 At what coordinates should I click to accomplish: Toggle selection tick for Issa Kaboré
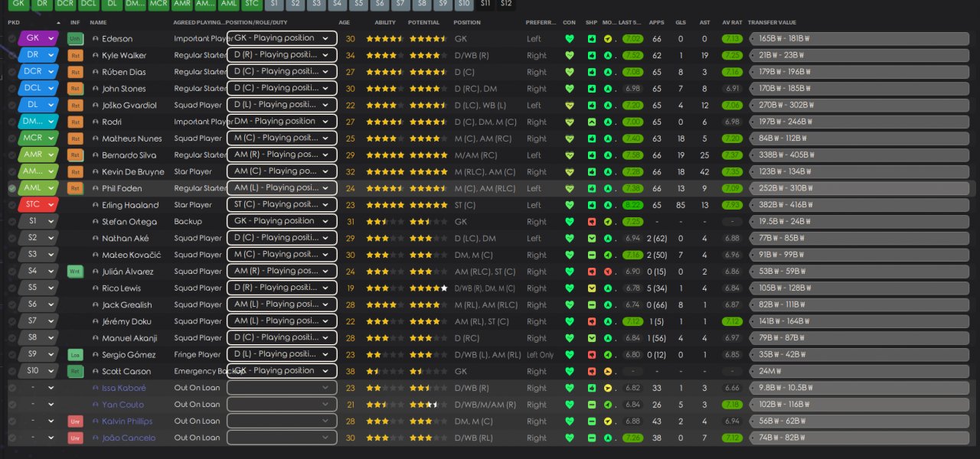coord(11,388)
